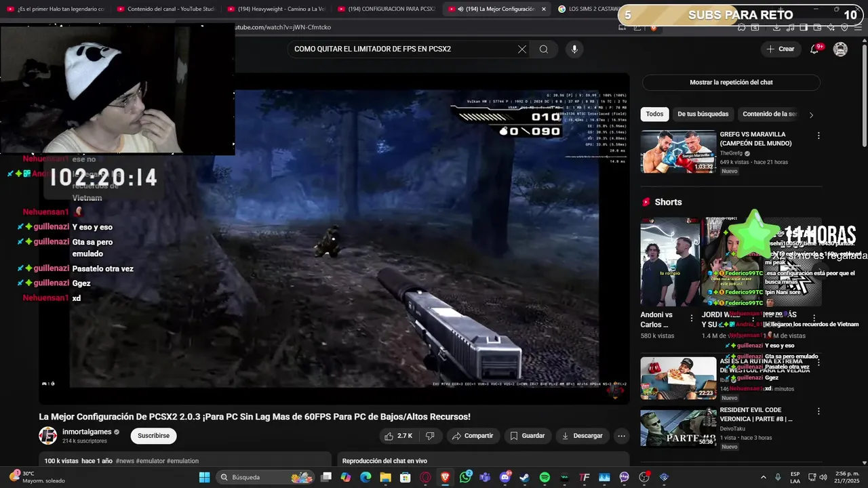
Task: Select the Todos filter chip
Action: [x=654, y=114]
